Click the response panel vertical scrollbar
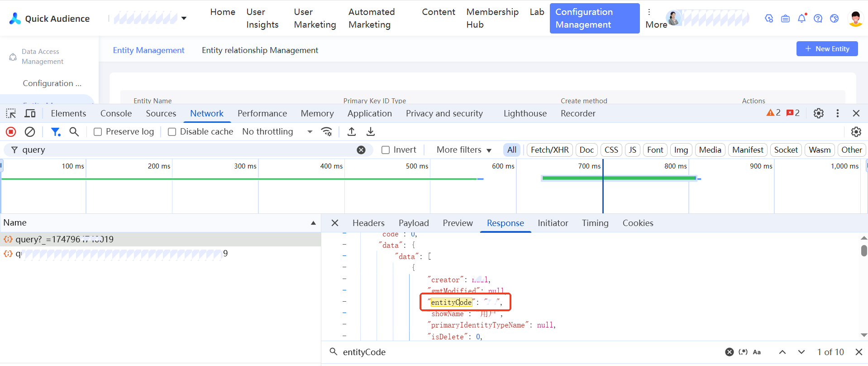The height and width of the screenshot is (366, 868). [864, 250]
